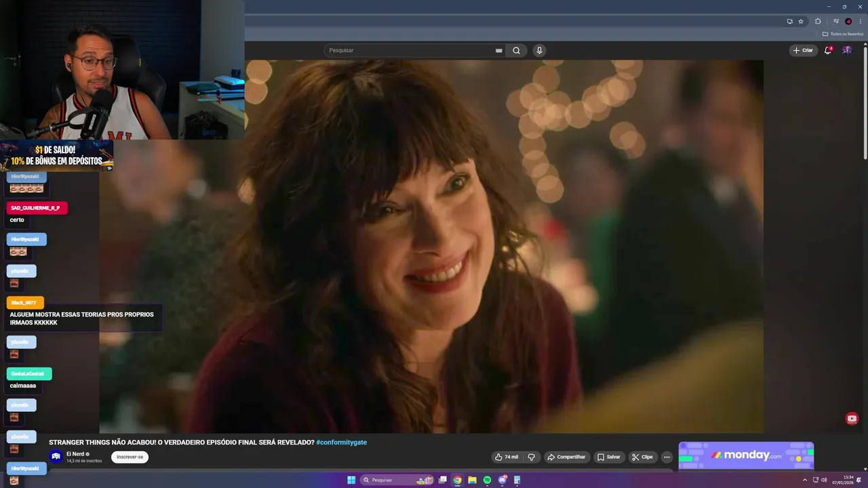The width and height of the screenshot is (868, 488).
Task: Click the SAD_GUILHERME_R_P chat username
Action: [35, 207]
